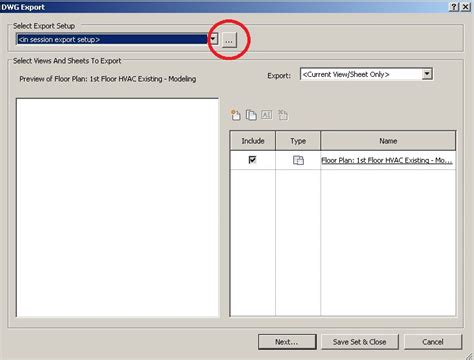Click the Include column header
This screenshot has width=474, height=360.
point(253,141)
